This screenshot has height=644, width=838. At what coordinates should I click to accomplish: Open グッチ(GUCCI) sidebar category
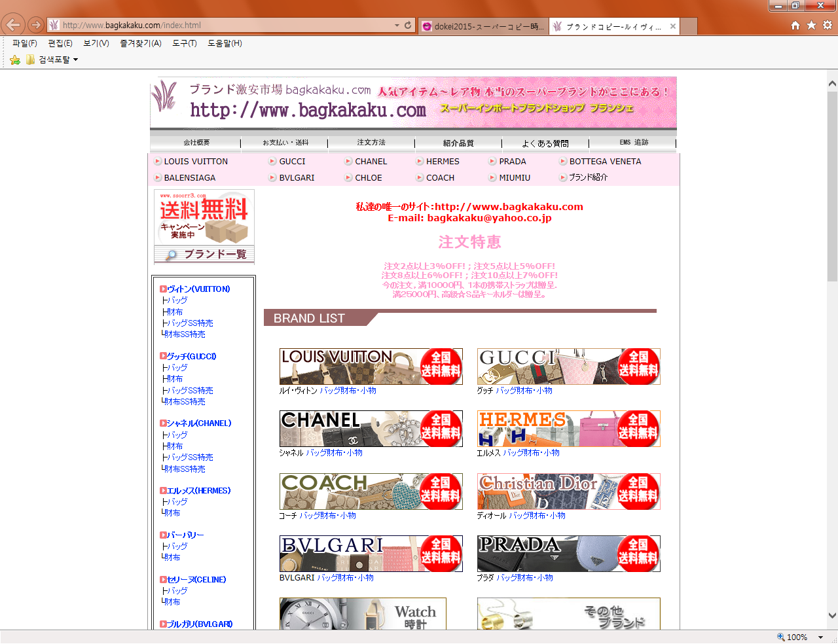[x=191, y=356]
